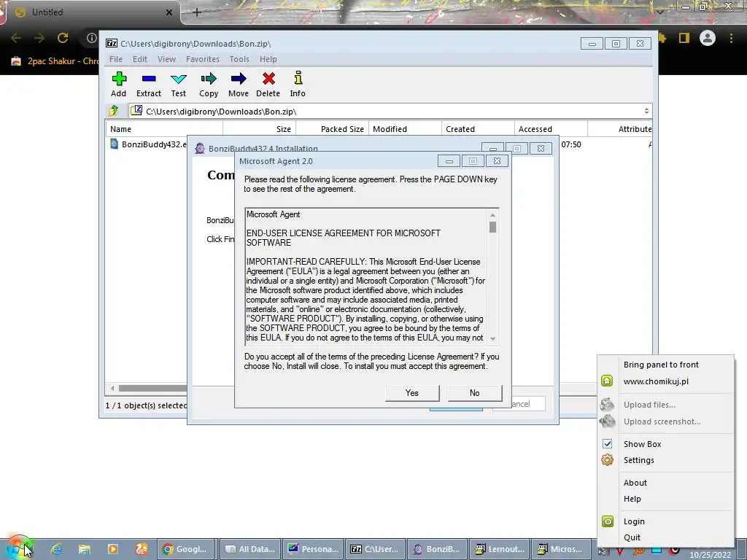The height and width of the screenshot is (560, 747).
Task: Toggle the Show Box checkbox
Action: point(608,444)
